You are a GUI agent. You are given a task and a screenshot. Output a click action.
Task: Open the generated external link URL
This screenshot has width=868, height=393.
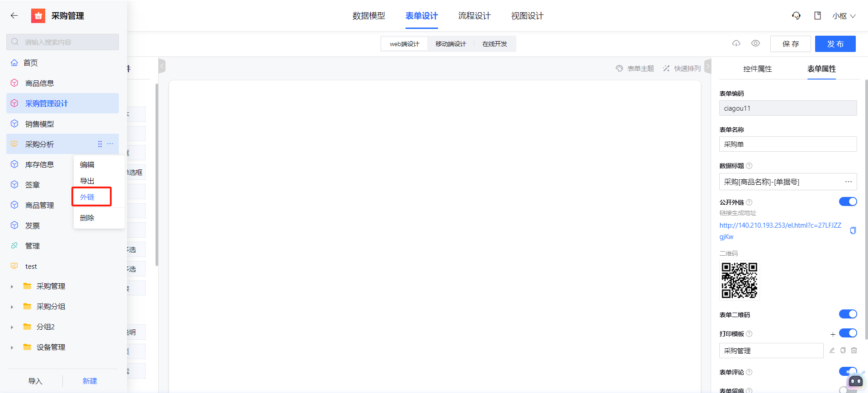tap(780, 231)
